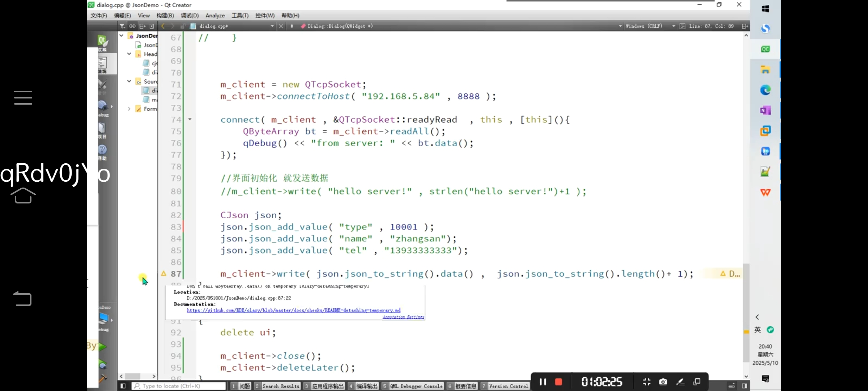
Task: Open the clazy detaching-temporary documentation link
Action: [x=293, y=310]
